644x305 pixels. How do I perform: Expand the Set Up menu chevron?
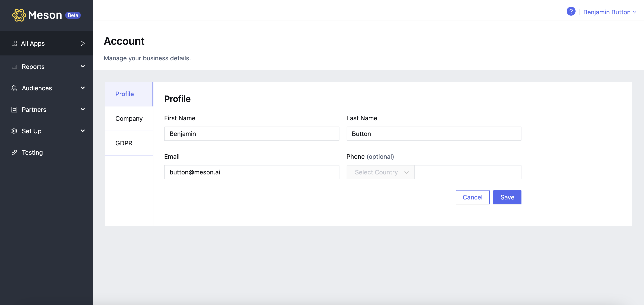(x=83, y=131)
